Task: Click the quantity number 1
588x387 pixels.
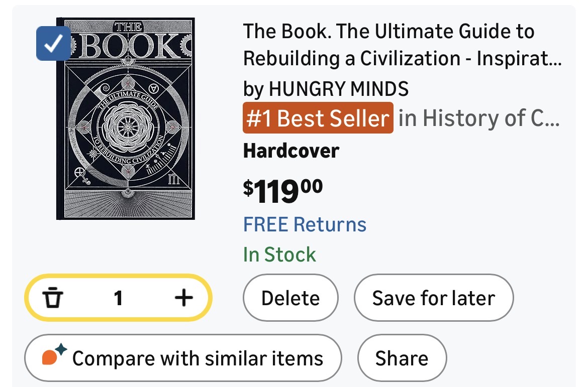Action: tap(118, 299)
